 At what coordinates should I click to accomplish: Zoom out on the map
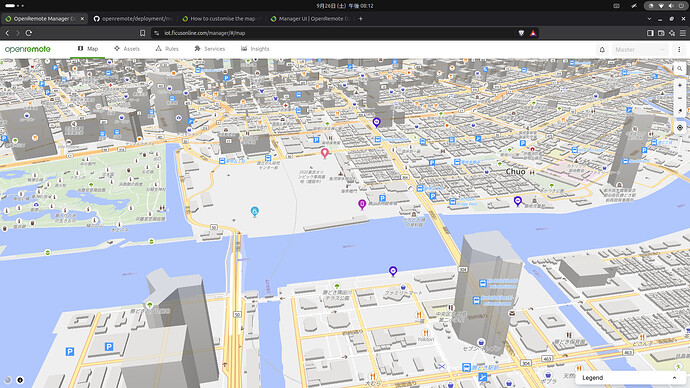(680, 98)
